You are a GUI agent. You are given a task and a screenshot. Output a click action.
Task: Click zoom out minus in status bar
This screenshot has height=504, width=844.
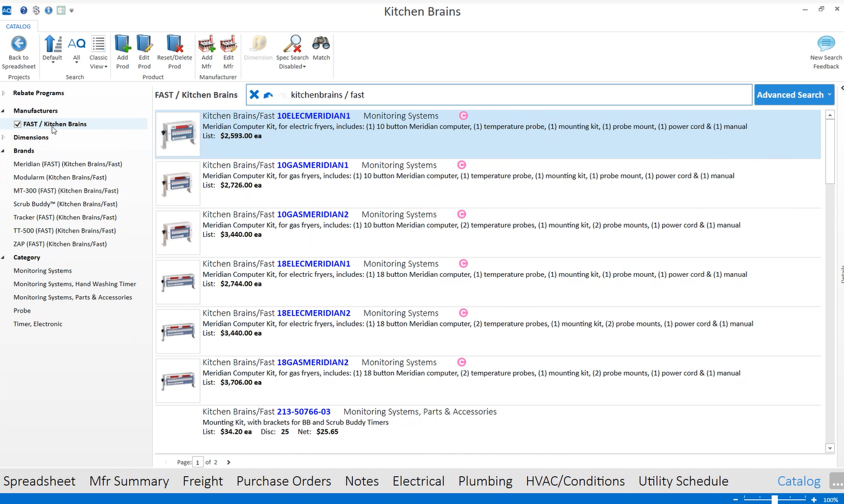tap(736, 500)
